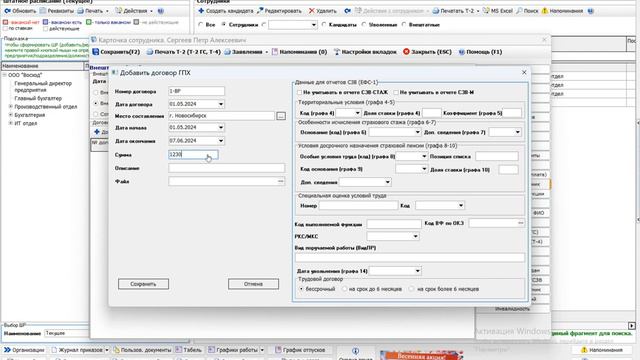Expand Бухгалтерия tree node

[x=11, y=115]
